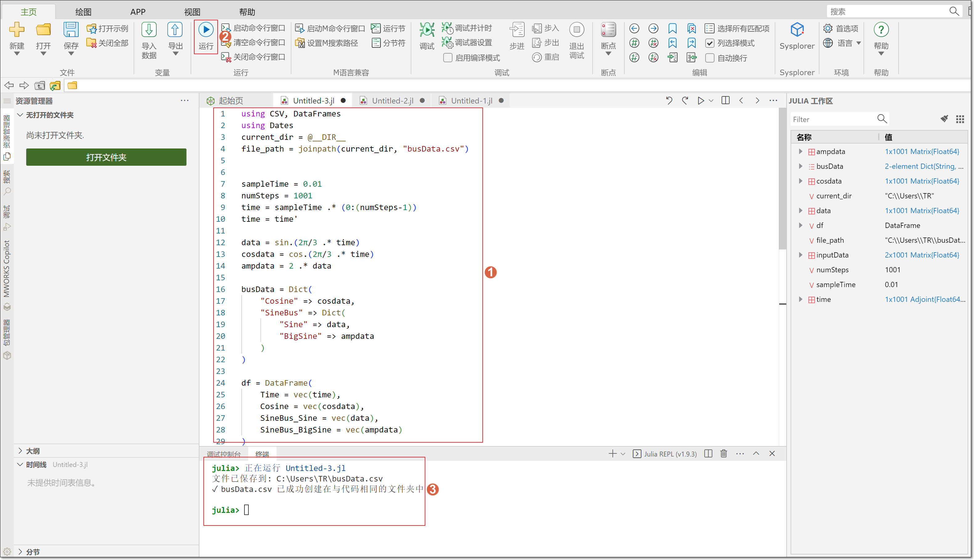Screen dimensions: 974x560
Task: Click the split editor icon in tab bar
Action: 725,100
